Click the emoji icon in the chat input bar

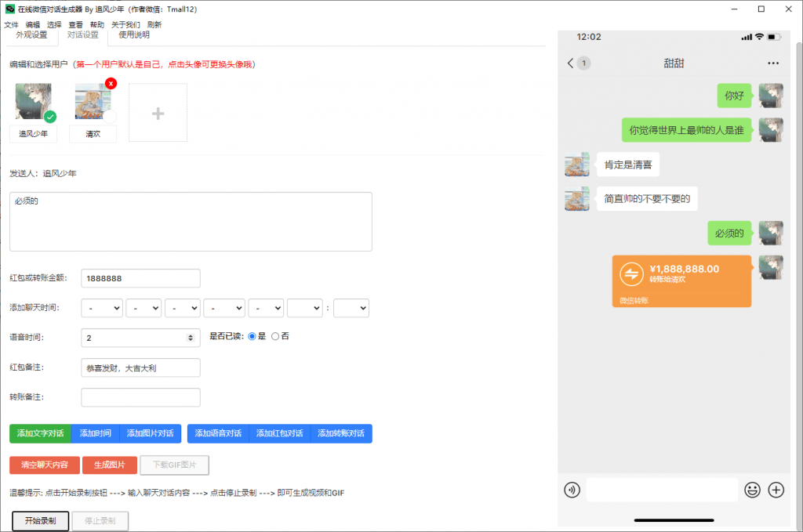coord(752,490)
